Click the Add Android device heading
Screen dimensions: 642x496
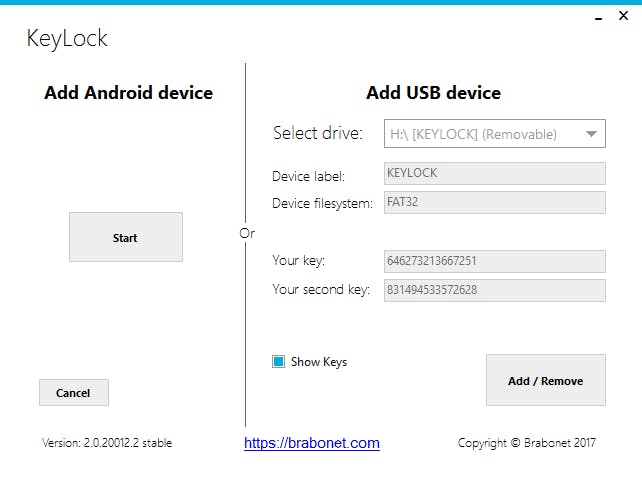tap(128, 93)
